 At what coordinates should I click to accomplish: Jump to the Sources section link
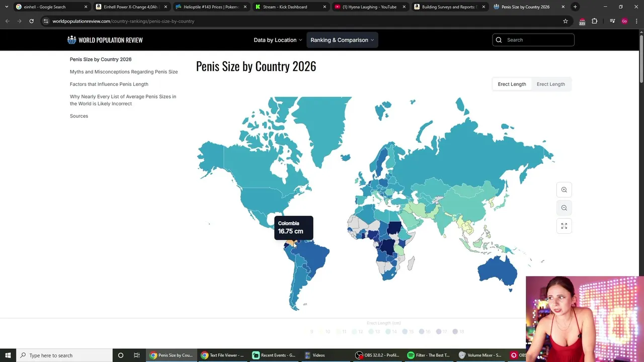pos(79,116)
